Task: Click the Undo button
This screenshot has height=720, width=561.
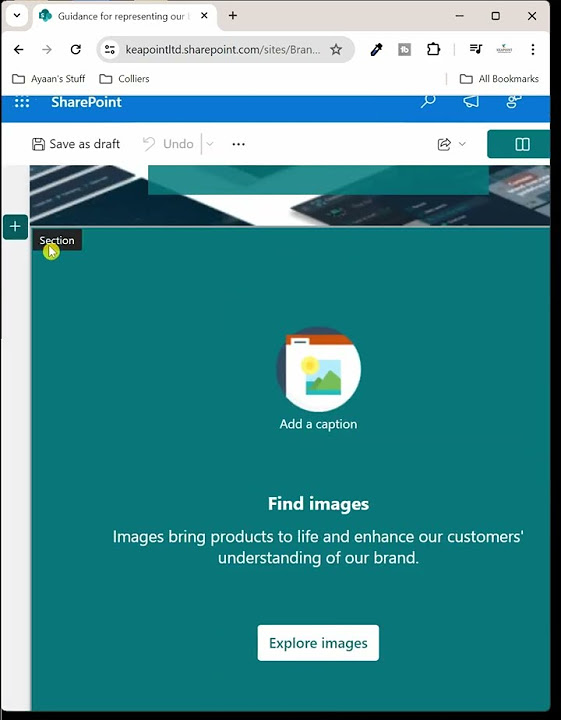Action: [x=168, y=144]
